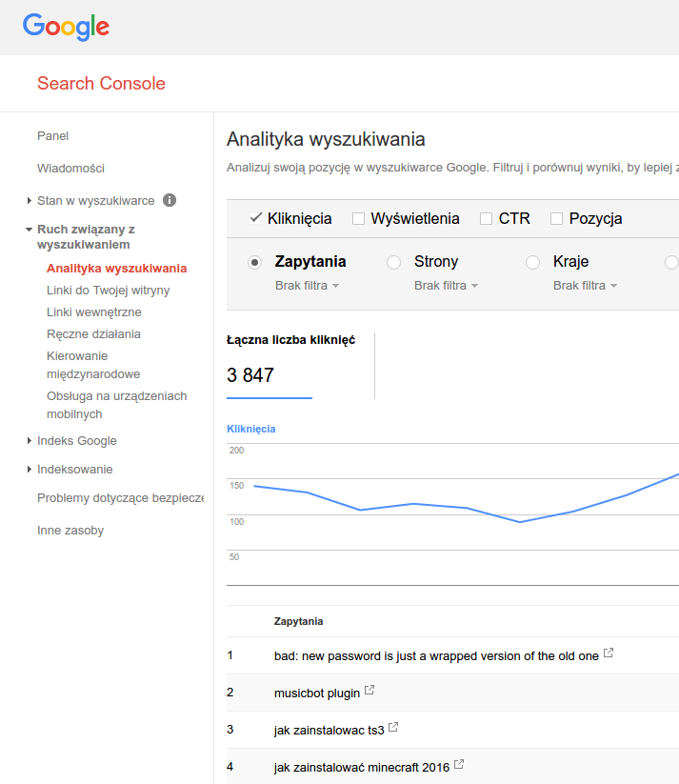Go to Wiadomości in sidebar
This screenshot has width=679, height=784.
tap(70, 168)
